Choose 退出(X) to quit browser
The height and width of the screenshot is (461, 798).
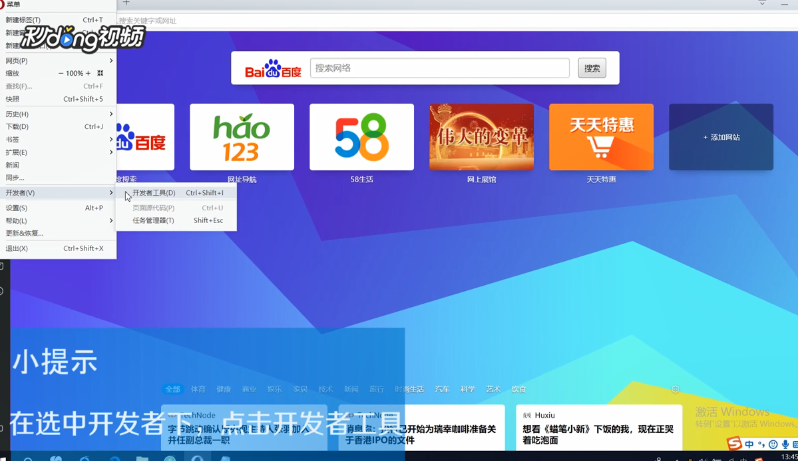point(58,248)
